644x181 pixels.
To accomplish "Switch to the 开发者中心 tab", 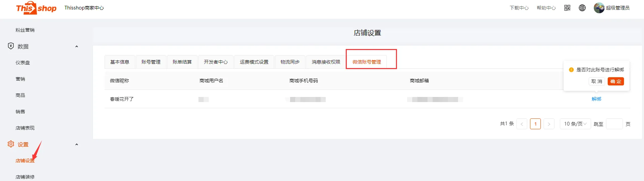I will (216, 62).
